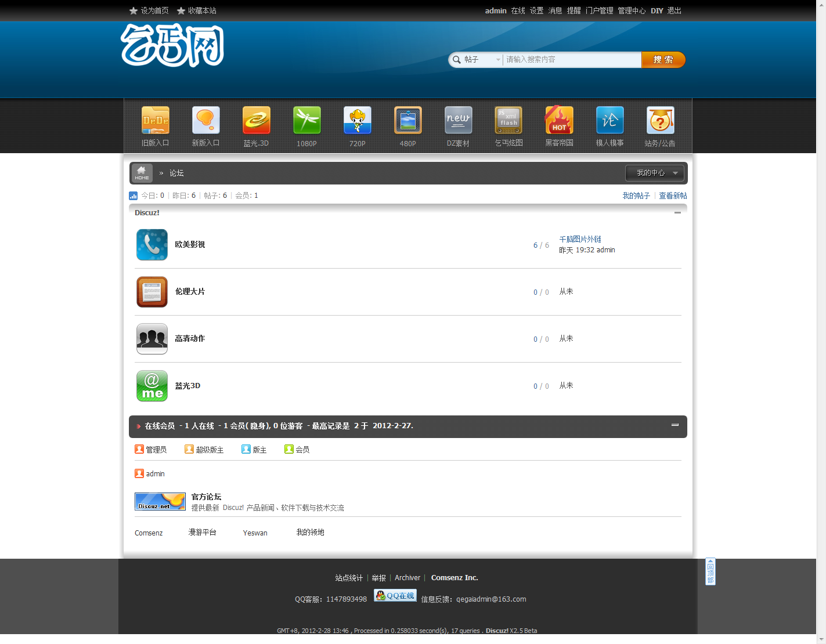Click the 回顶部 back-to-top icon
This screenshot has width=826, height=644.
point(710,571)
